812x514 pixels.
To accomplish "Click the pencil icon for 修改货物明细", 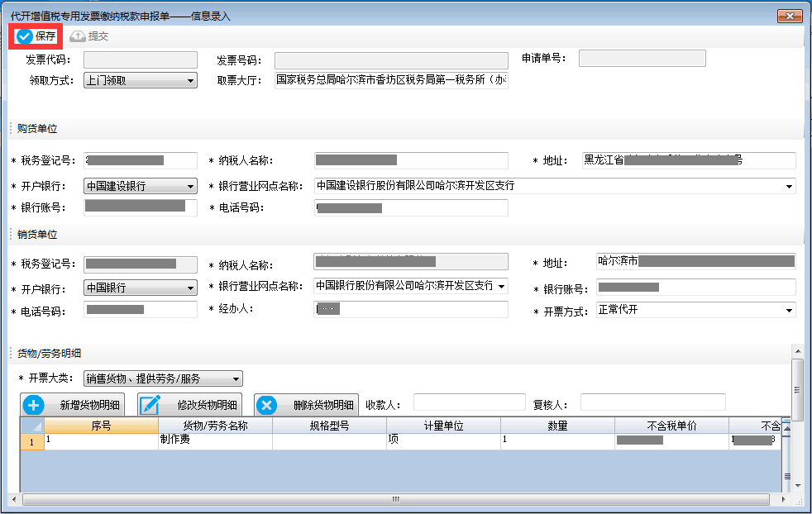I will pyautogui.click(x=150, y=405).
